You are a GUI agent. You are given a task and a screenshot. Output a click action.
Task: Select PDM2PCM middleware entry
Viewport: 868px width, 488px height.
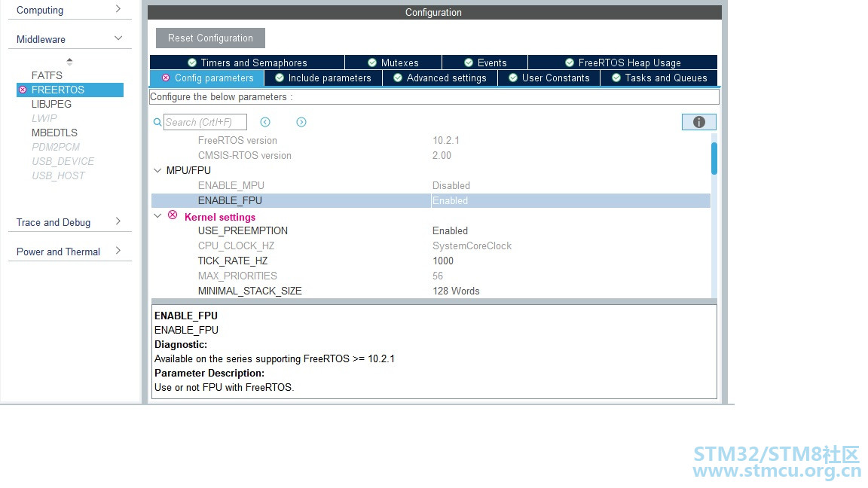pyautogui.click(x=55, y=147)
